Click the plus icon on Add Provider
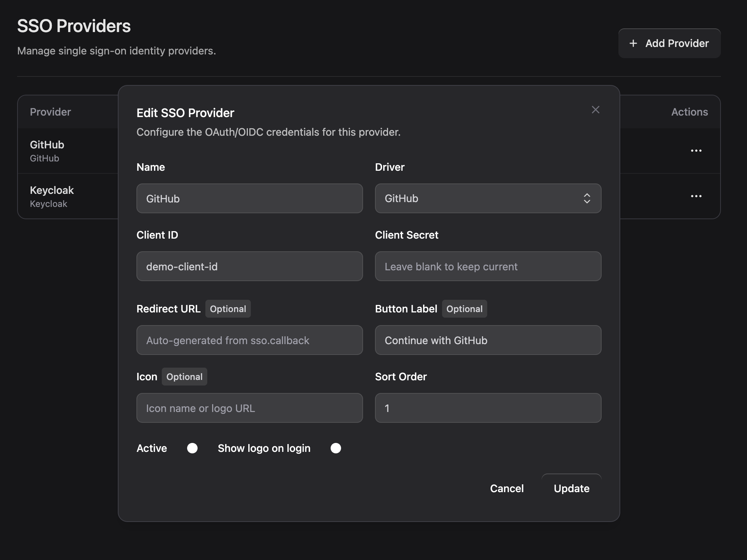This screenshot has width=747, height=560. tap(633, 43)
